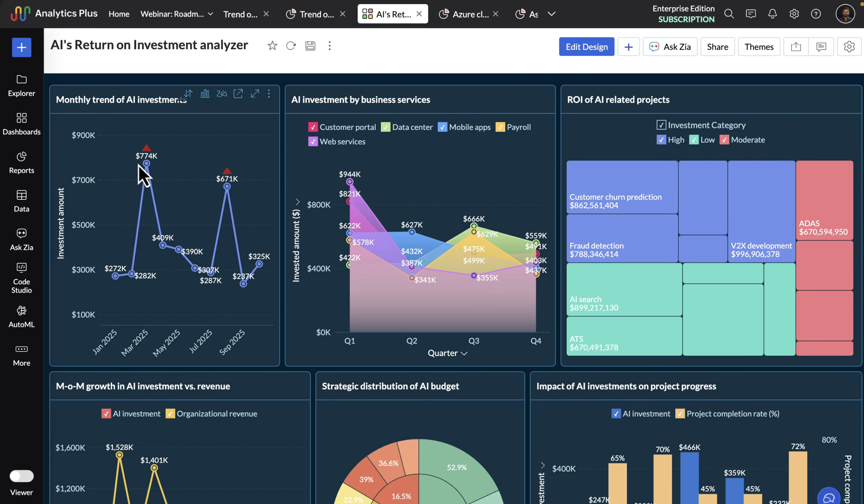Go to the Home tab
Viewport: 864px width, 504px height.
pos(119,14)
